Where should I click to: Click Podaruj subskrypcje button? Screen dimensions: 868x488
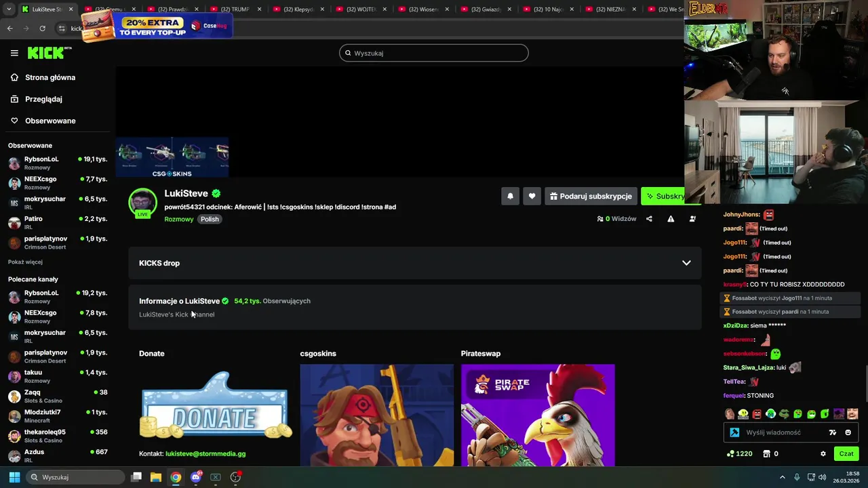coord(591,197)
